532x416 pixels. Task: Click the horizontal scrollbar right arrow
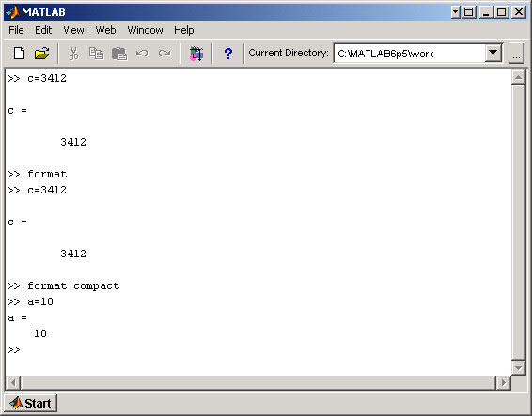[x=503, y=383]
